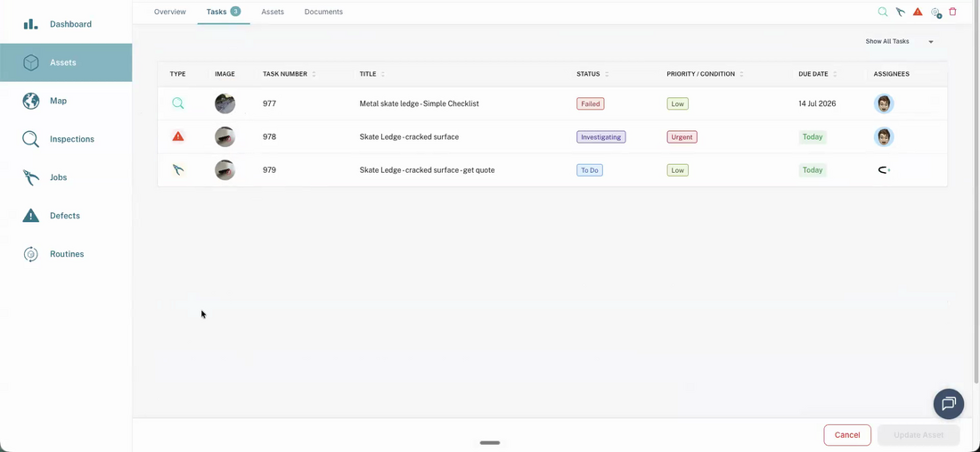
Task: Click the To Do status badge
Action: coord(590,170)
